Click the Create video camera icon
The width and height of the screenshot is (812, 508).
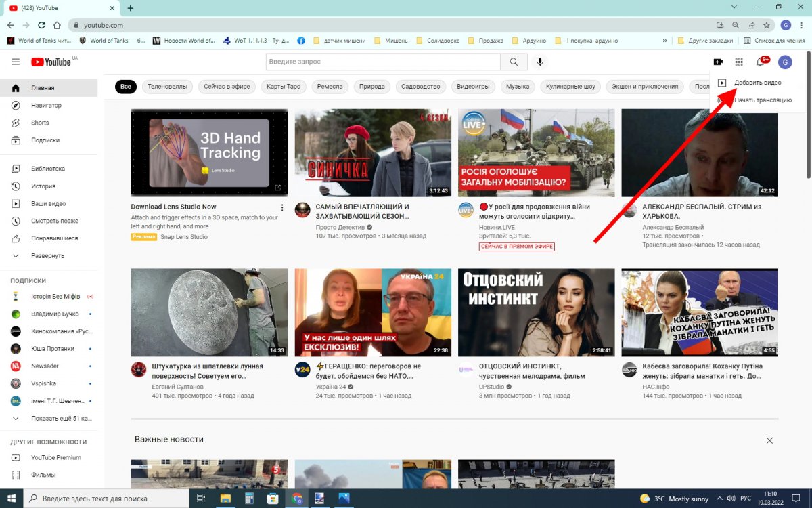(719, 62)
